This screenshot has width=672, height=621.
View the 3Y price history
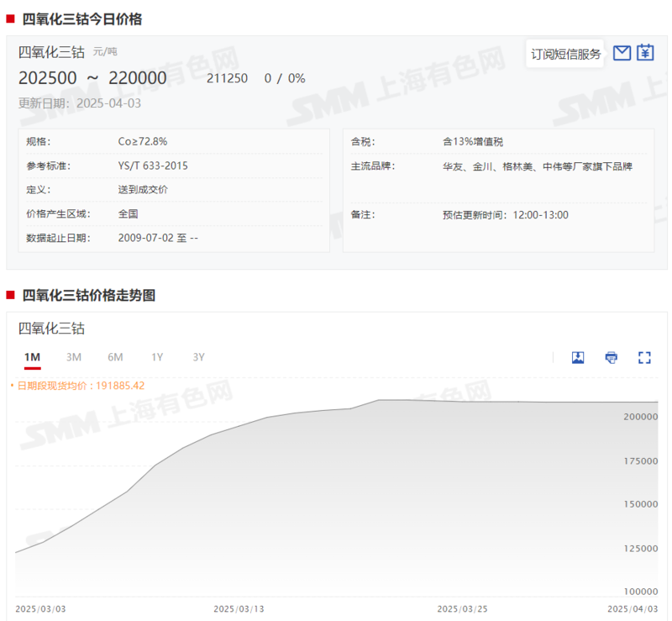pyautogui.click(x=198, y=357)
